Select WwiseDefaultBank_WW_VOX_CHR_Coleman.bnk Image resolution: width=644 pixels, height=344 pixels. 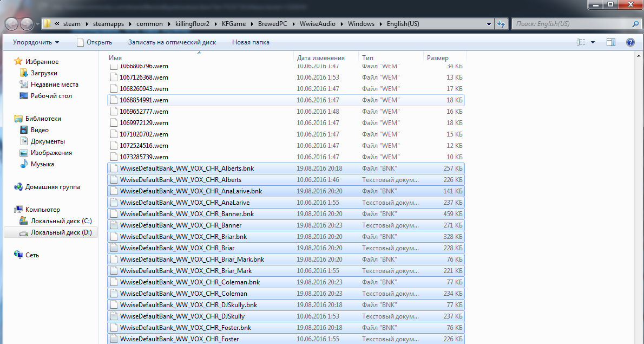[x=286, y=282]
